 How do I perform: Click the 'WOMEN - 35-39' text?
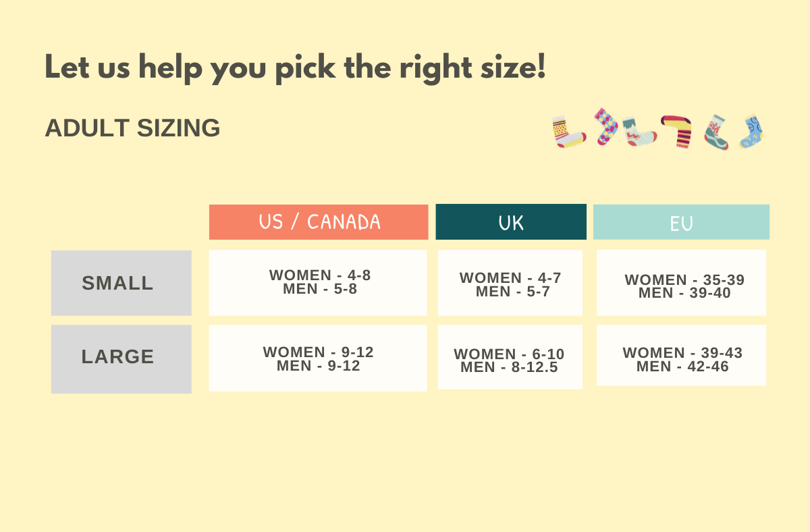[684, 280]
